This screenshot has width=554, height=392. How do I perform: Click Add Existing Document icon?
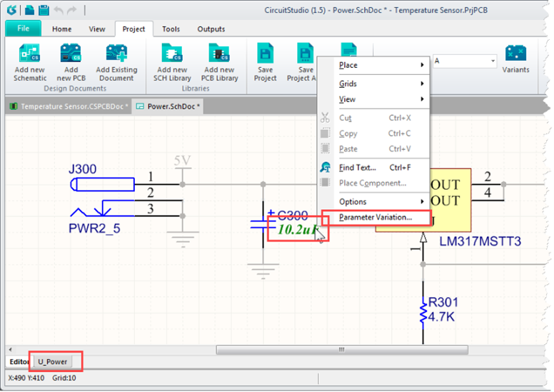pyautogui.click(x=116, y=54)
